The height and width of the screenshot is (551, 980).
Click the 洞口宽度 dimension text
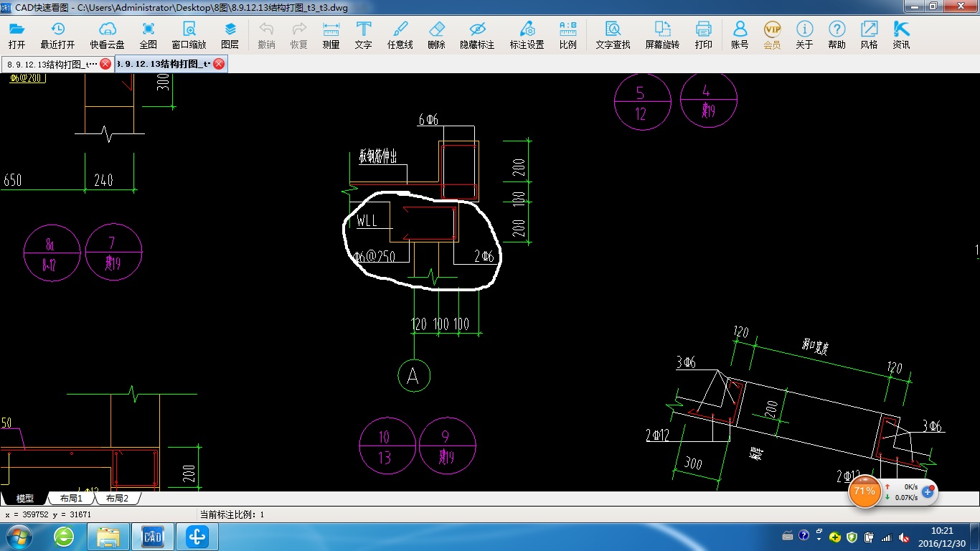coord(815,347)
